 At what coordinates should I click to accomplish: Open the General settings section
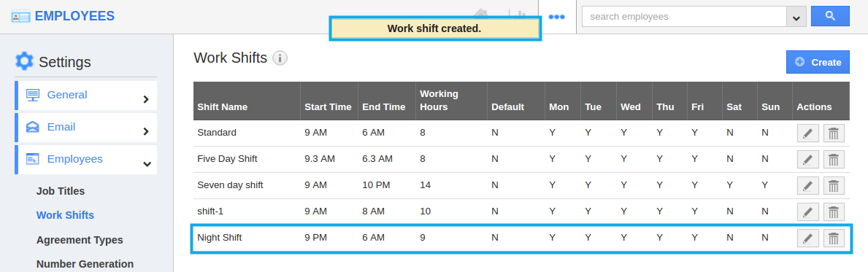tap(86, 96)
